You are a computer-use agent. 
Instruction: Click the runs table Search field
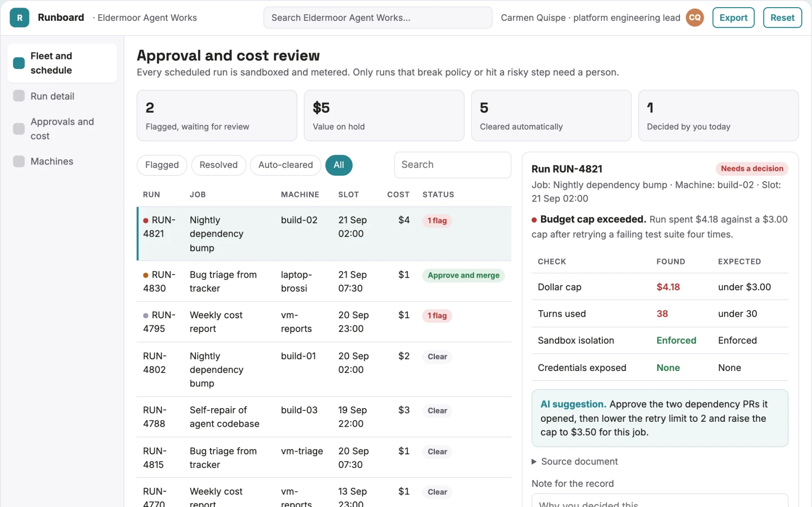(x=452, y=165)
